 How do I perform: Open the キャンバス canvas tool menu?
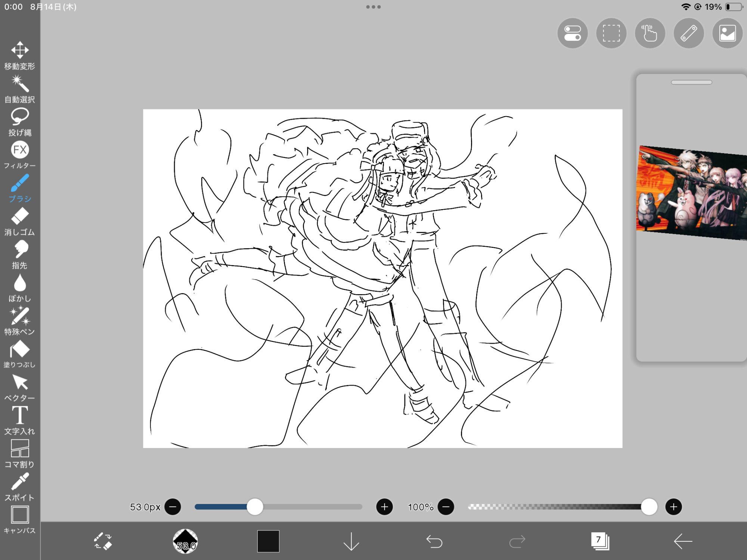[x=20, y=520]
